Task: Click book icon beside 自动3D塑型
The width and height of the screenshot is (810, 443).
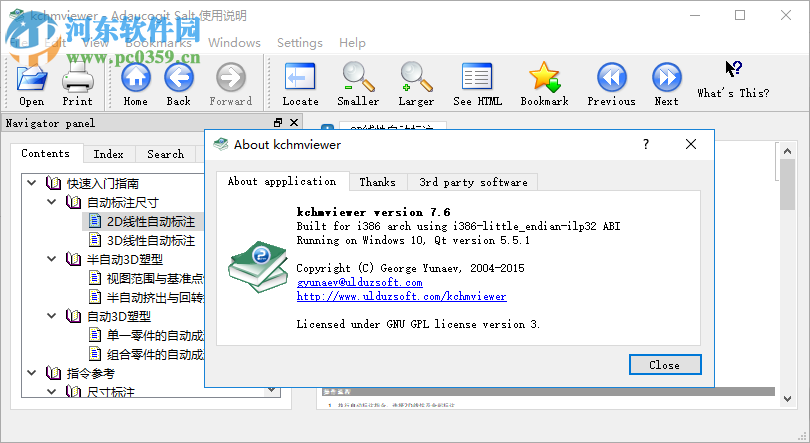Action: tap(73, 315)
